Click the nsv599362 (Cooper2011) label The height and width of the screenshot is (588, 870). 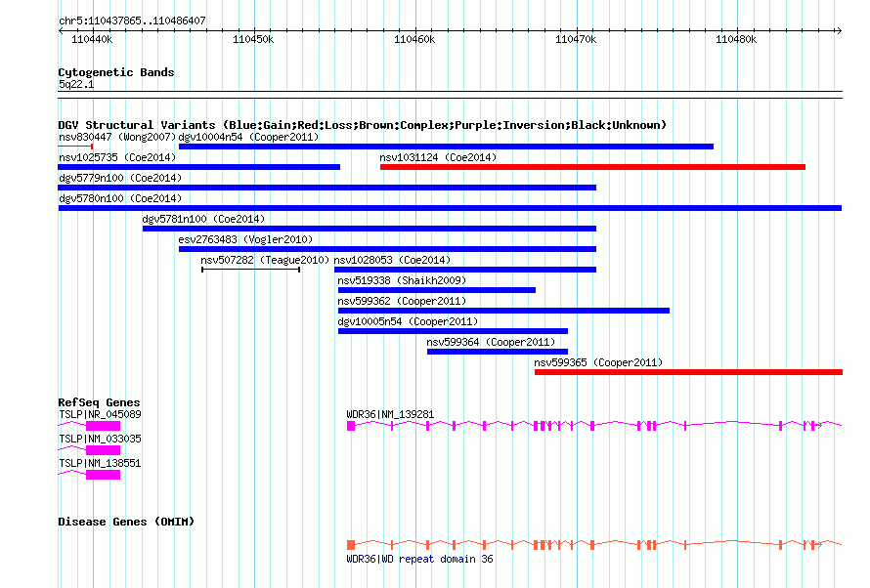tap(403, 301)
